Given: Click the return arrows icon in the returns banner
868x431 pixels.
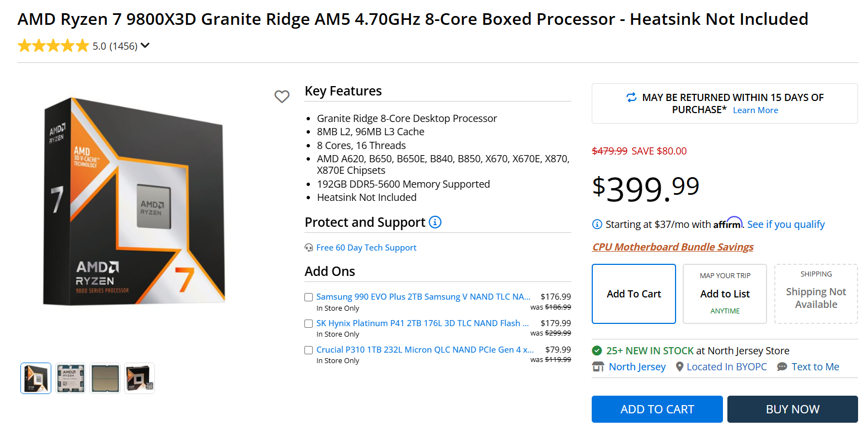Looking at the screenshot, I should coord(631,98).
